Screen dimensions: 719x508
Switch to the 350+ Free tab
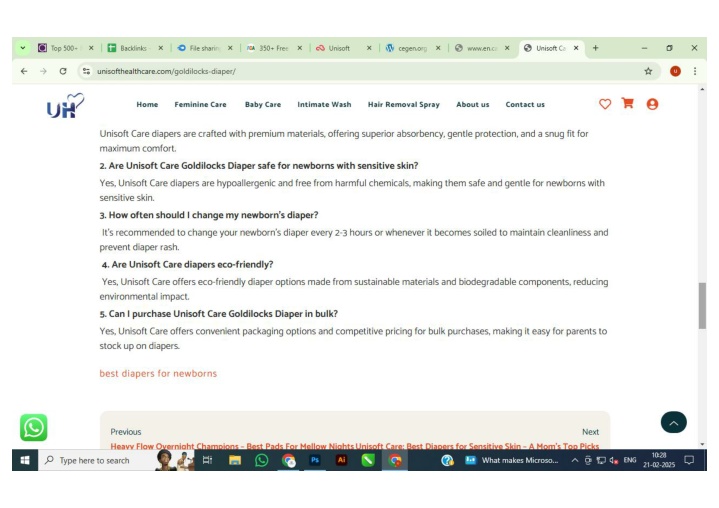tap(272, 48)
